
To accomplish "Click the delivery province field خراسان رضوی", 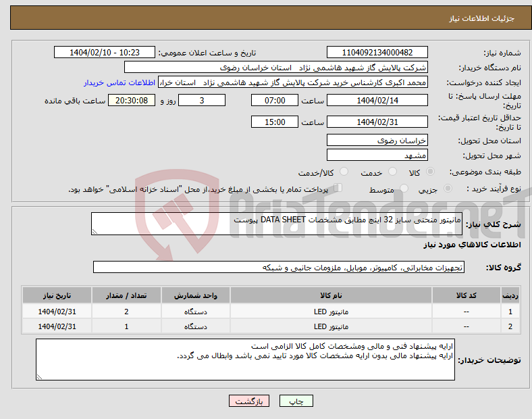I will pos(377,141).
